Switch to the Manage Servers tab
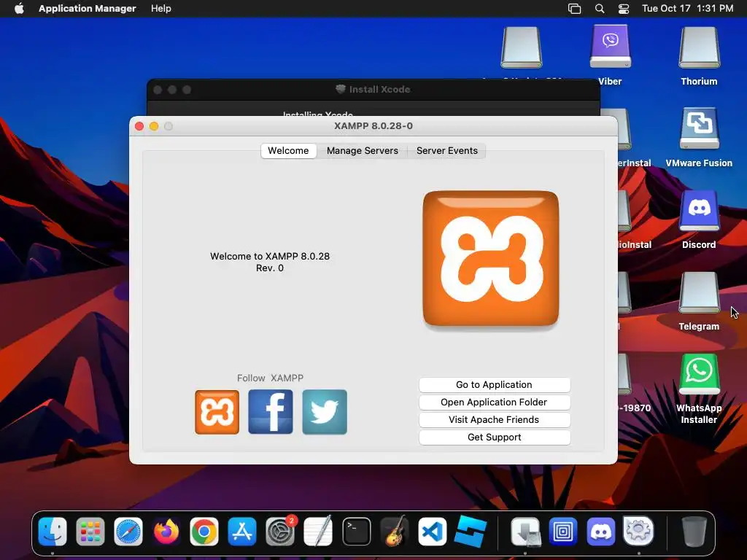 coord(362,150)
